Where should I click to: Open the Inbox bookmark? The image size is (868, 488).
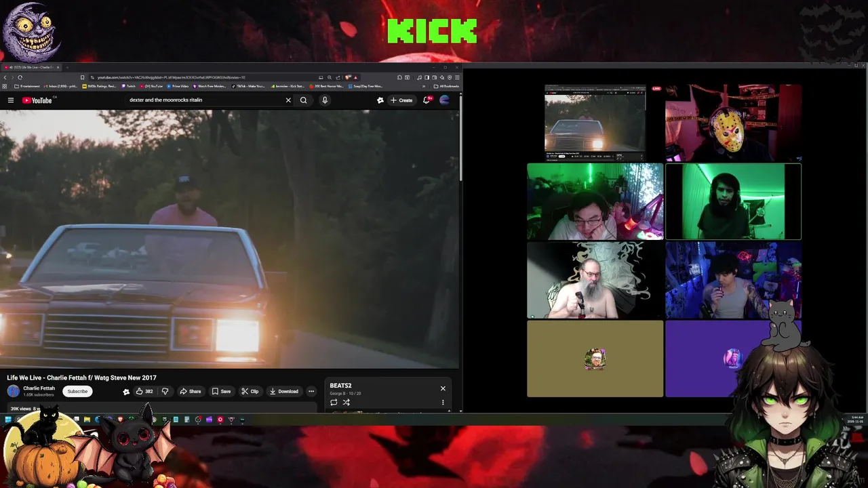tap(61, 86)
